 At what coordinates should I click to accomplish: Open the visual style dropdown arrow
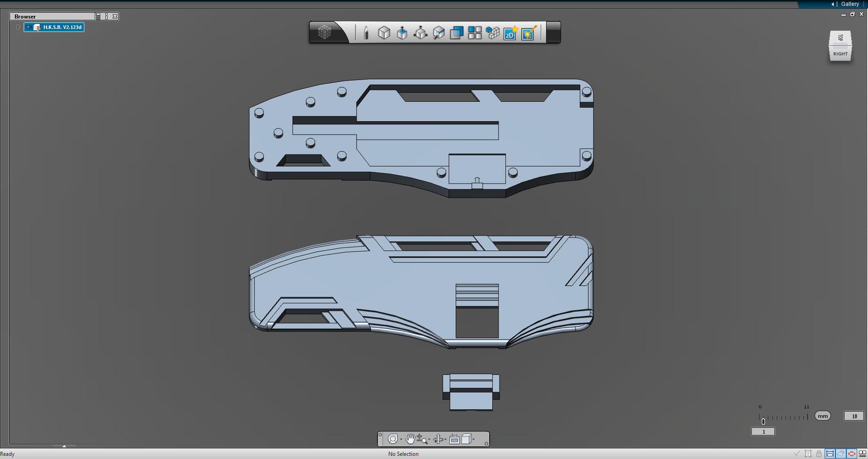point(474,439)
